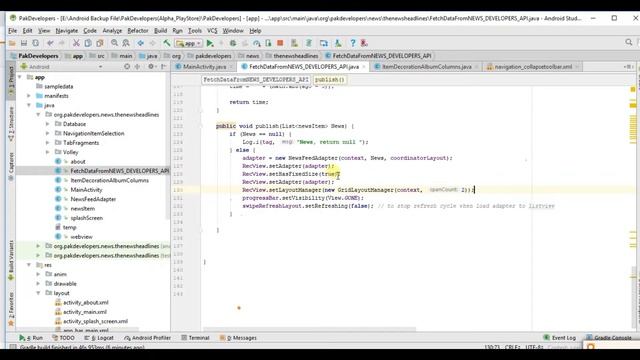Screen dimensions: 640x360
Task: Navigate back with the blue arrow icon
Action: (x=140, y=43)
